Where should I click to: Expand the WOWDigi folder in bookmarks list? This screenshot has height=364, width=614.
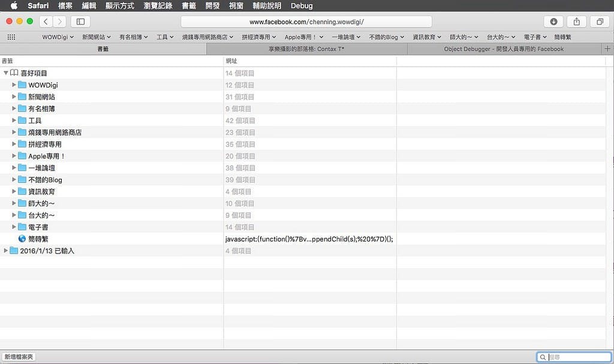(x=14, y=85)
